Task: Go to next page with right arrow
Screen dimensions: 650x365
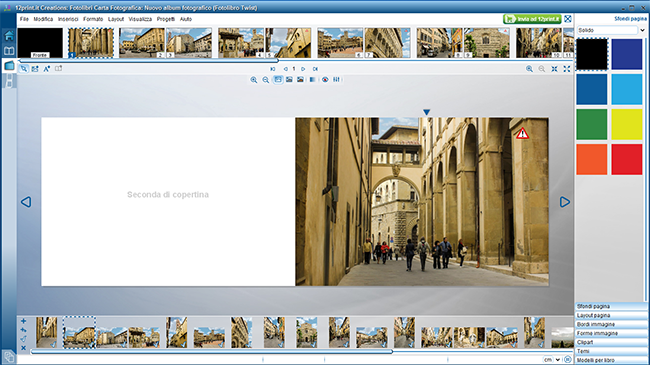Action: pyautogui.click(x=565, y=202)
